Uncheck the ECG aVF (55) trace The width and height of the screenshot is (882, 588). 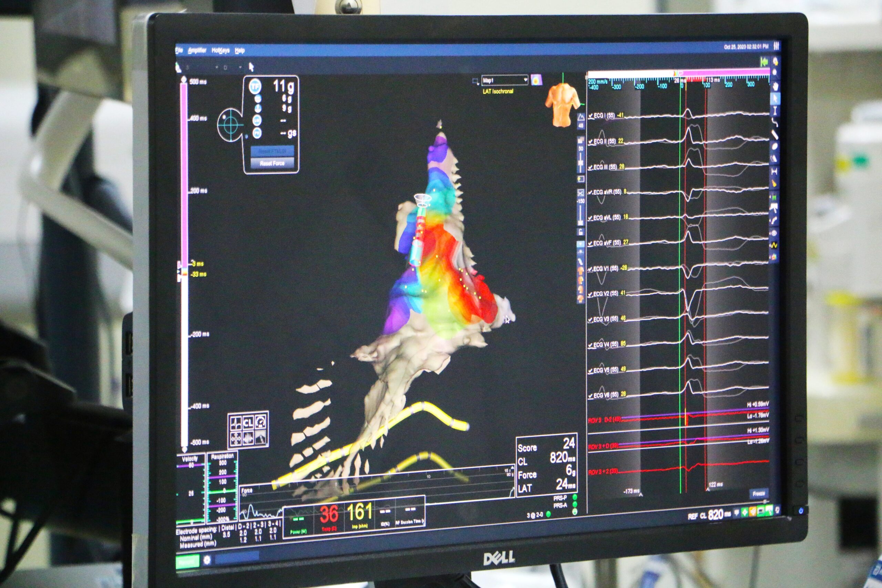[590, 244]
